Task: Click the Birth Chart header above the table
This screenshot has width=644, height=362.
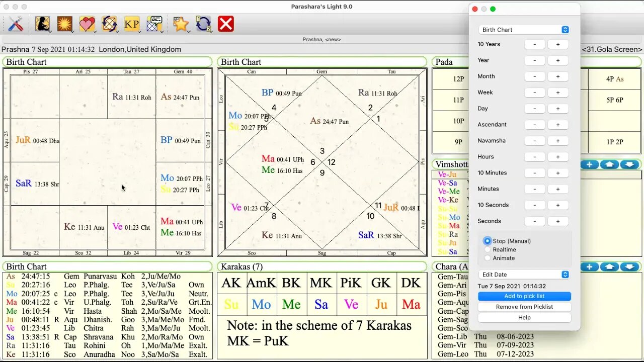Action: click(108, 266)
